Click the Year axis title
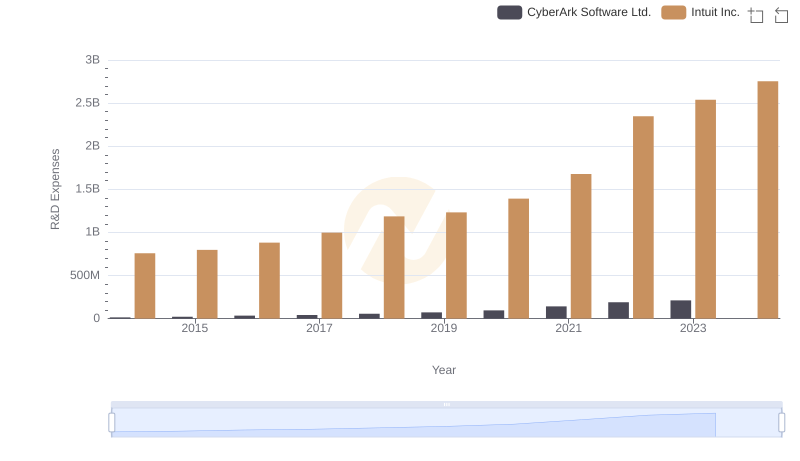800x461 pixels. 444,370
